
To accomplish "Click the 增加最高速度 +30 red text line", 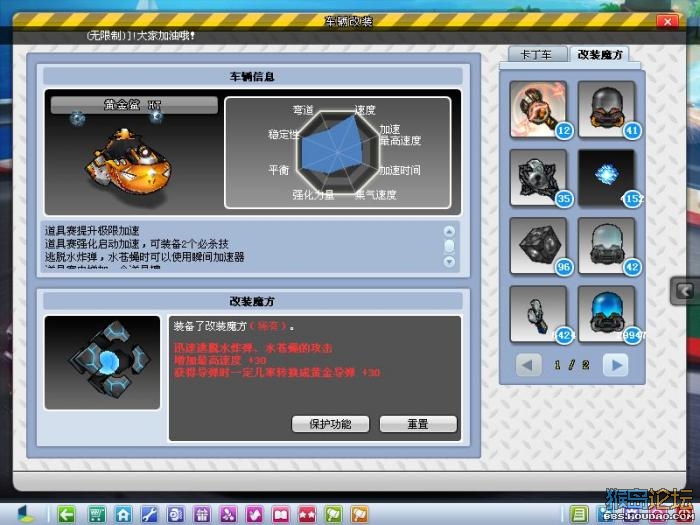I will 220,360.
